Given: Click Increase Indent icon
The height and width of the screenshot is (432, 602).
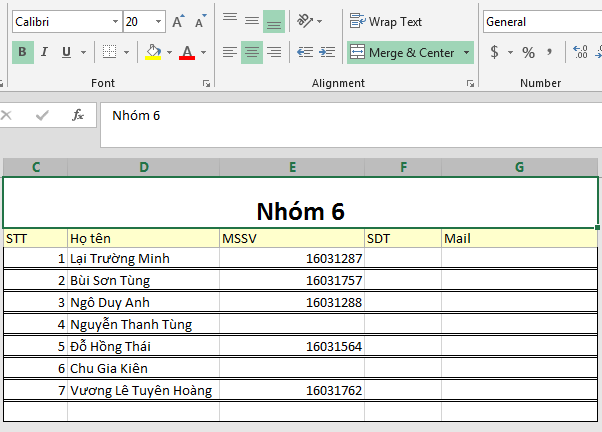Looking at the screenshot, I should point(327,52).
